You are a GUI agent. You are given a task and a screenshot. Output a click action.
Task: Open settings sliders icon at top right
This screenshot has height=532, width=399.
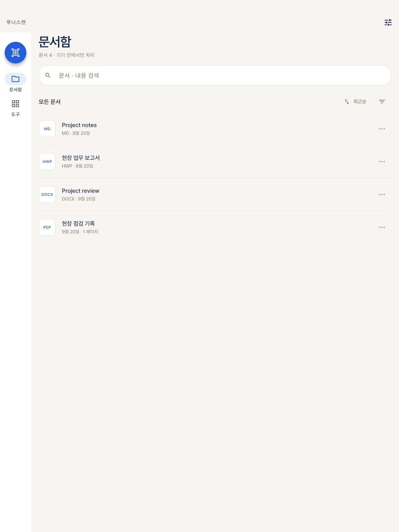pyautogui.click(x=388, y=22)
